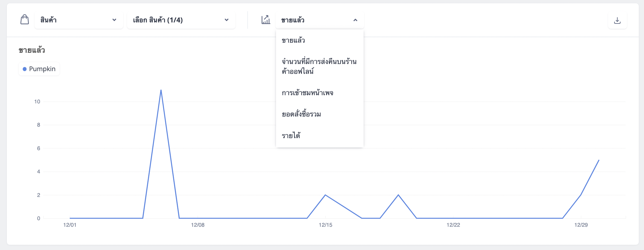Open the สินค้า category dropdown
This screenshot has height=250, width=644.
click(79, 20)
